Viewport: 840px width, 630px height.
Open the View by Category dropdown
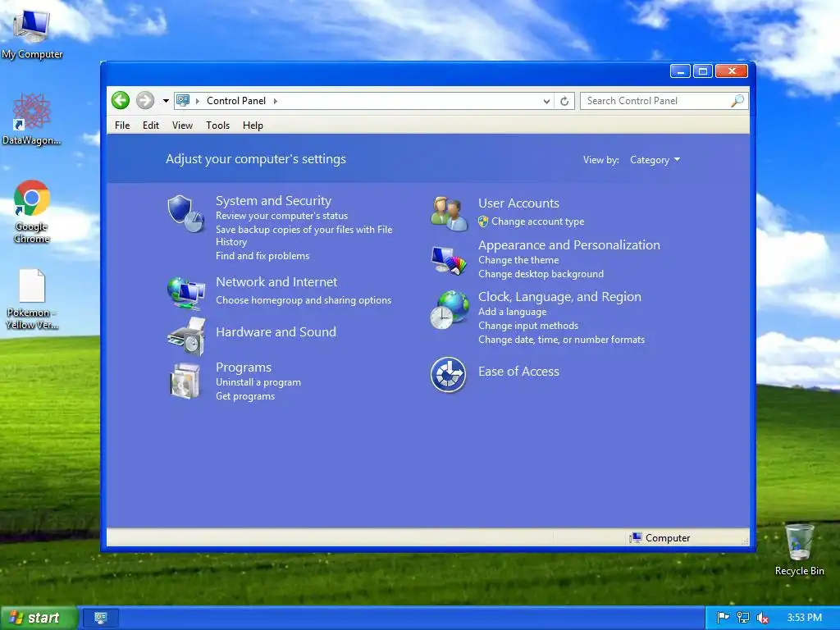click(x=655, y=160)
